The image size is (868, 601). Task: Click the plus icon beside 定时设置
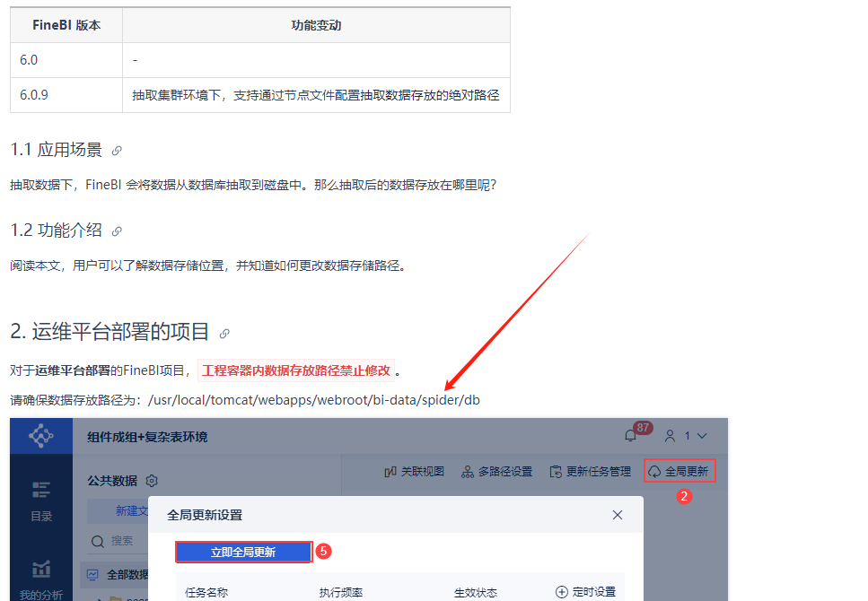tap(561, 592)
